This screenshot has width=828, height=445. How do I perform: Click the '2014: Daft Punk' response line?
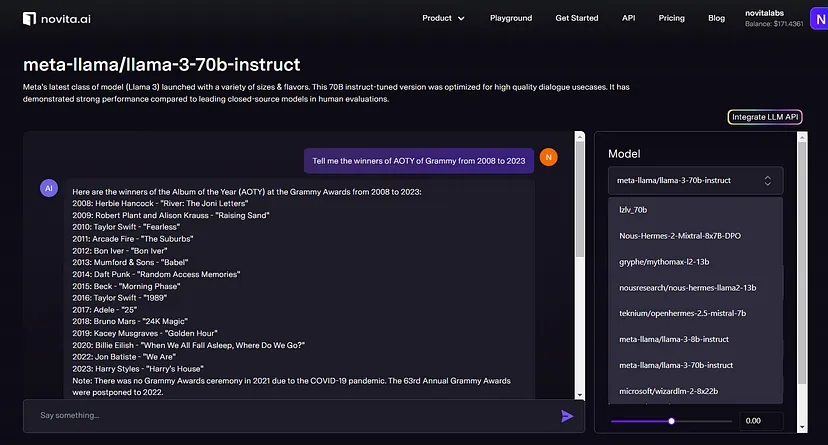click(x=156, y=274)
